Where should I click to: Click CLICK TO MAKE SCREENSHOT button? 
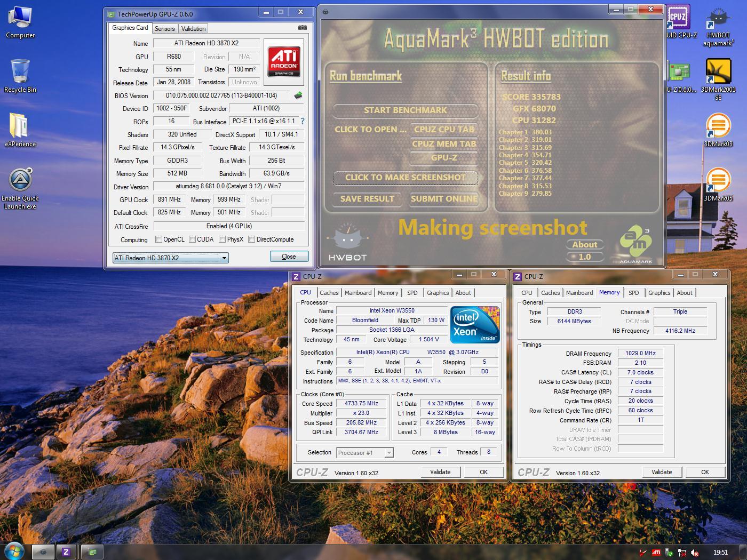pyautogui.click(x=406, y=178)
